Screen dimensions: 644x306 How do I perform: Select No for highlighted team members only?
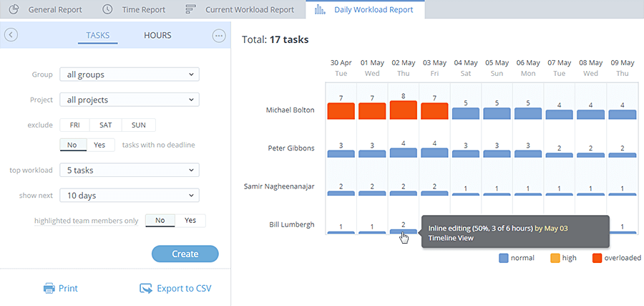point(160,221)
